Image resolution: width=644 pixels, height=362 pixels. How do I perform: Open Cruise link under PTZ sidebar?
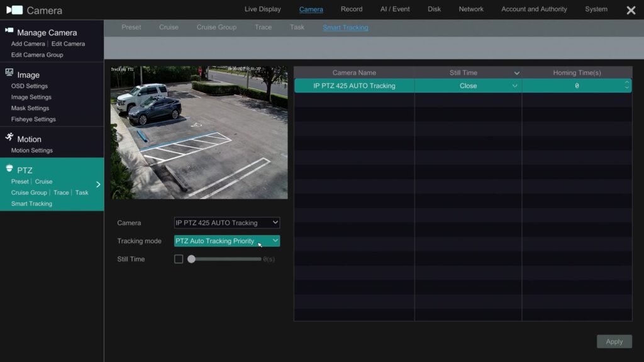pyautogui.click(x=43, y=182)
